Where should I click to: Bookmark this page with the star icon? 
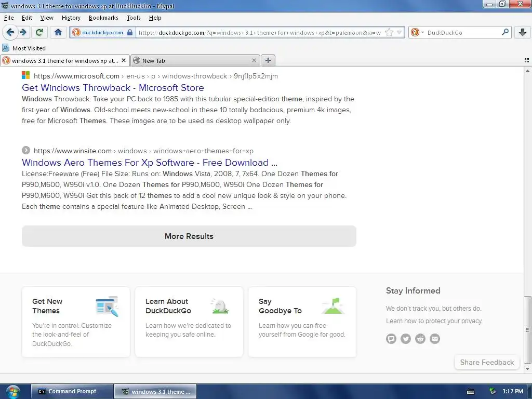pos(389,33)
